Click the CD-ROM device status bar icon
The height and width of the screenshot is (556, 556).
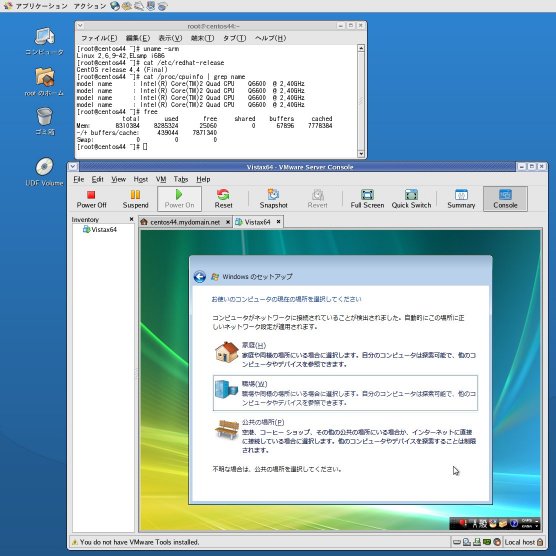pyautogui.click(x=467, y=542)
